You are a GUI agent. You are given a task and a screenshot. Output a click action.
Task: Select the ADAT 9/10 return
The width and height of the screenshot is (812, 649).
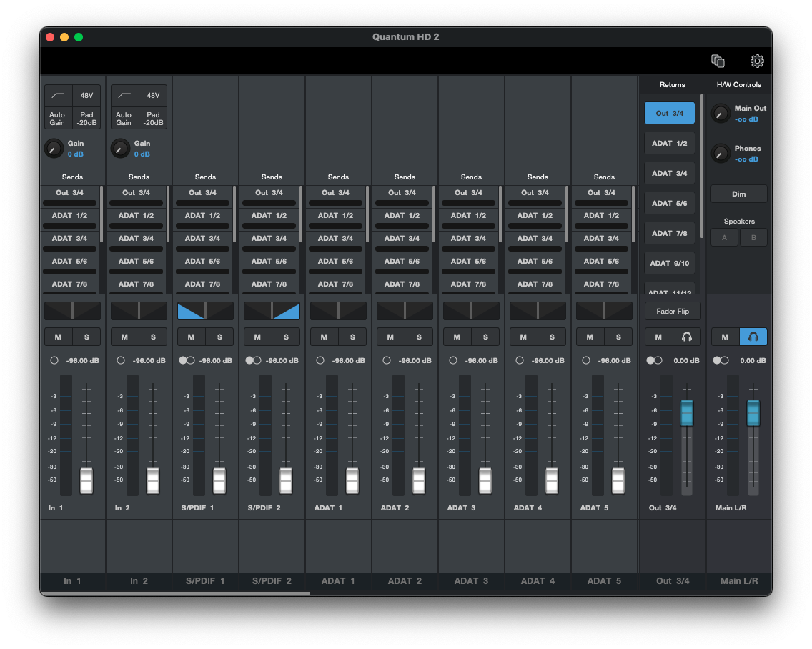coord(670,263)
